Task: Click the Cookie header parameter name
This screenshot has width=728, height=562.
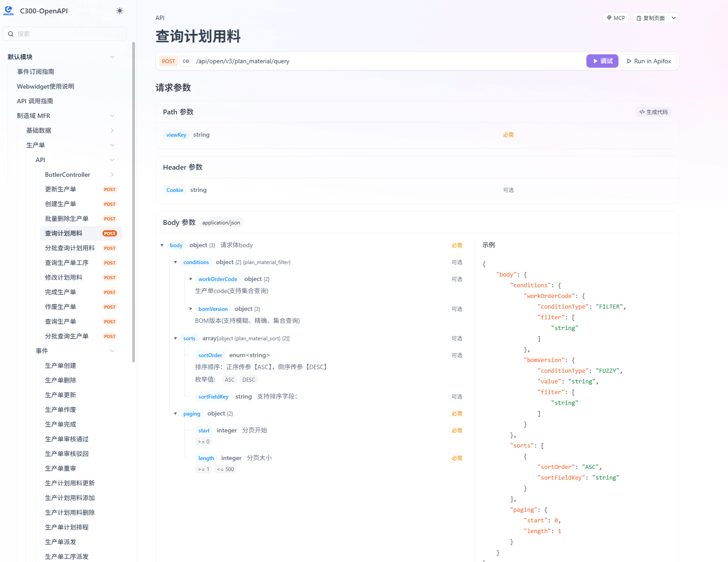Action: pos(175,190)
